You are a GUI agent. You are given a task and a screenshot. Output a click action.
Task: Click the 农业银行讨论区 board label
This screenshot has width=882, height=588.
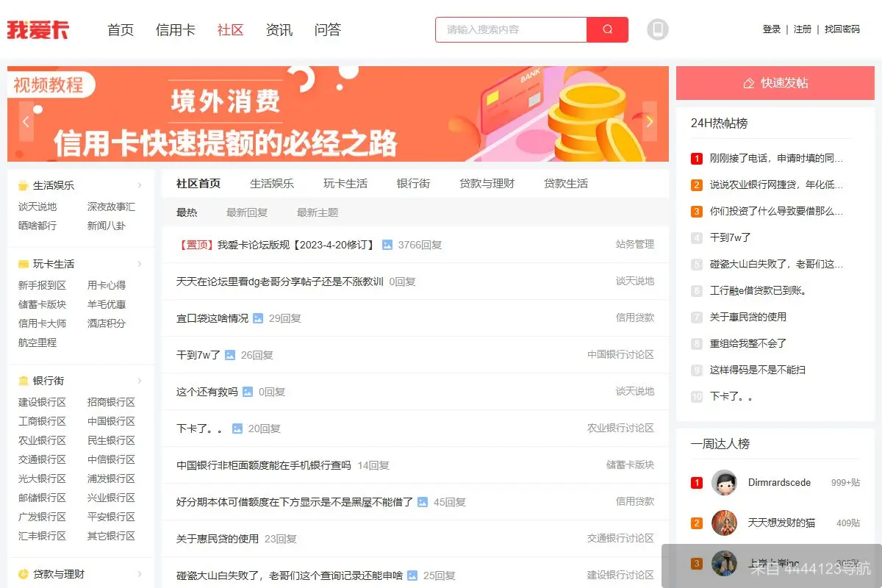(x=620, y=428)
